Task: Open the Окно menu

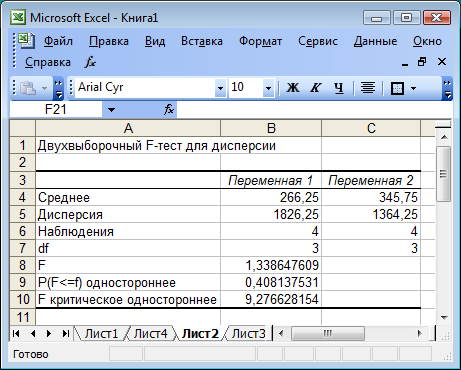Action: (427, 41)
